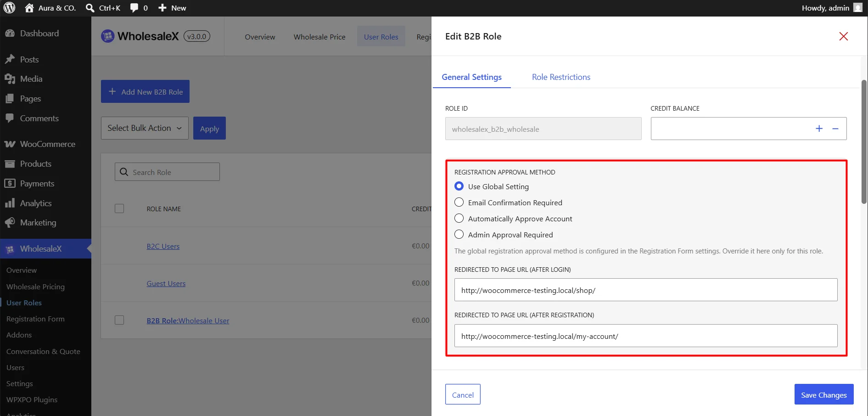Click the WholesaleX sidebar menu icon
The height and width of the screenshot is (416, 868).
pyautogui.click(x=10, y=249)
